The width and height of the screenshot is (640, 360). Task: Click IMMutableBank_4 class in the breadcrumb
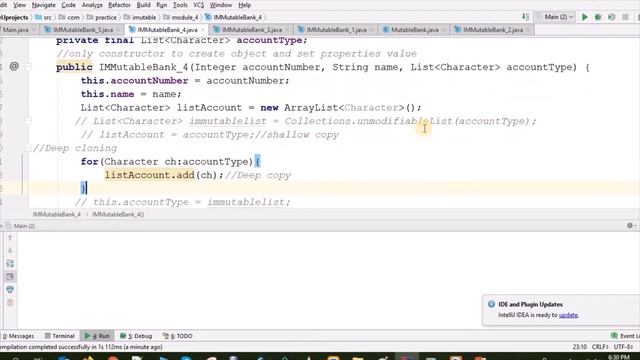[233, 17]
